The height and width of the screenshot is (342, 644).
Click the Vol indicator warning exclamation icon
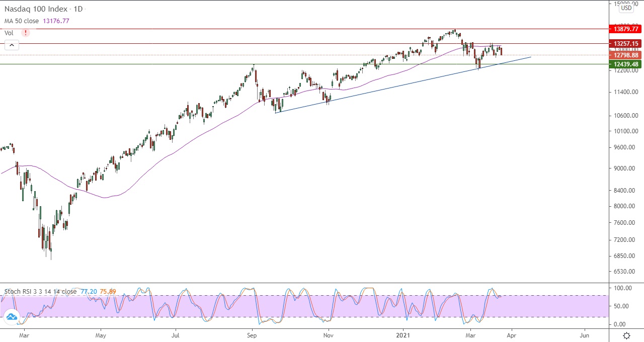(26, 33)
